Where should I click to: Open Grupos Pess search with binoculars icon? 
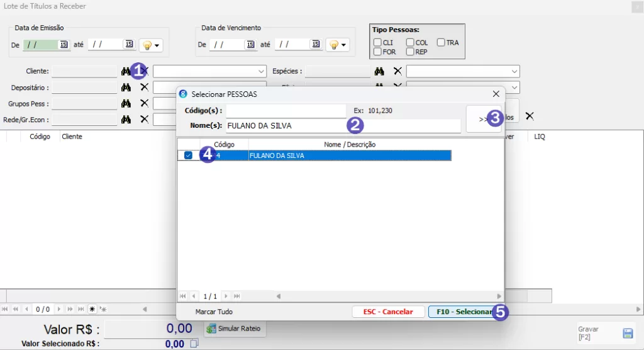pyautogui.click(x=126, y=103)
